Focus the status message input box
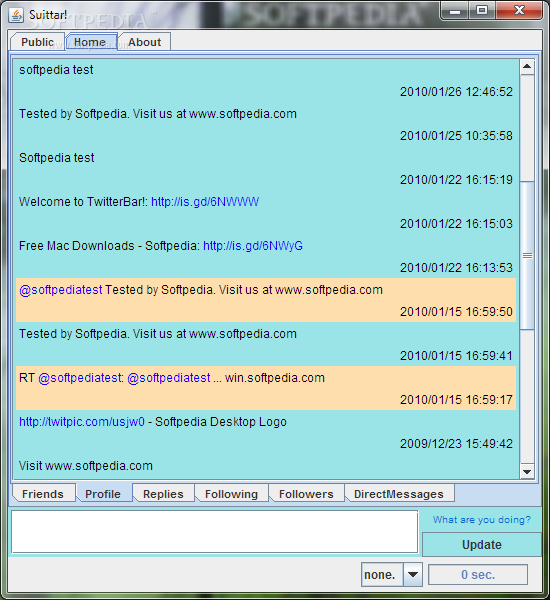Image resolution: width=550 pixels, height=600 pixels. (x=214, y=531)
